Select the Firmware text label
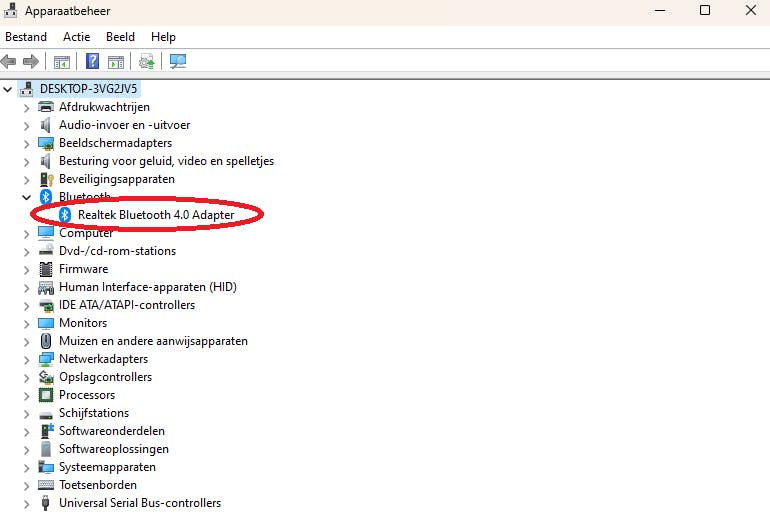This screenshot has height=518, width=770. (83, 269)
